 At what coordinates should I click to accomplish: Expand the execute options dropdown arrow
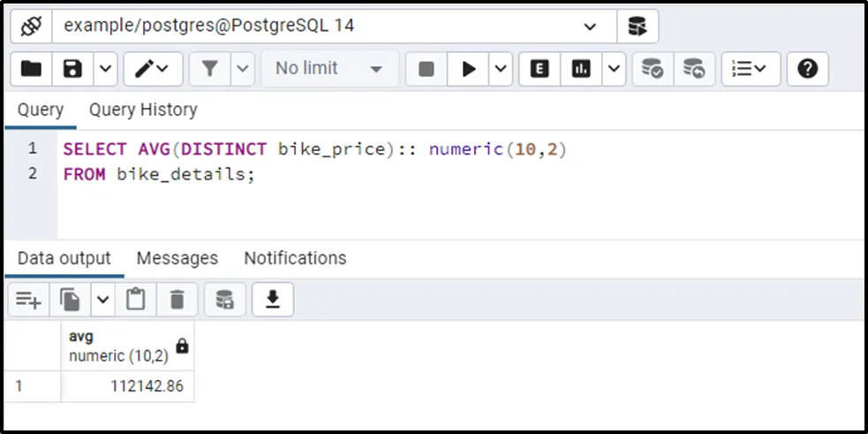(x=501, y=69)
